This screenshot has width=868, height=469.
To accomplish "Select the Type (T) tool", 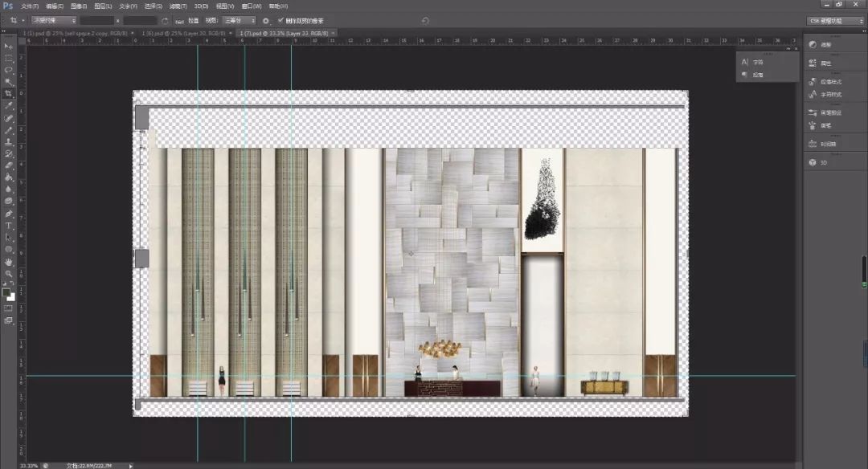I will [9, 226].
